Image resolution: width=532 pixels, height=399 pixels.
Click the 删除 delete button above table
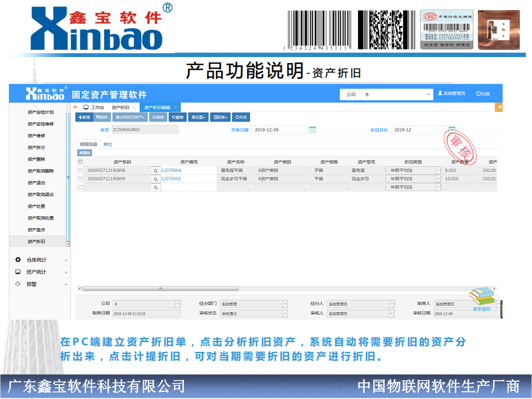[x=85, y=153]
